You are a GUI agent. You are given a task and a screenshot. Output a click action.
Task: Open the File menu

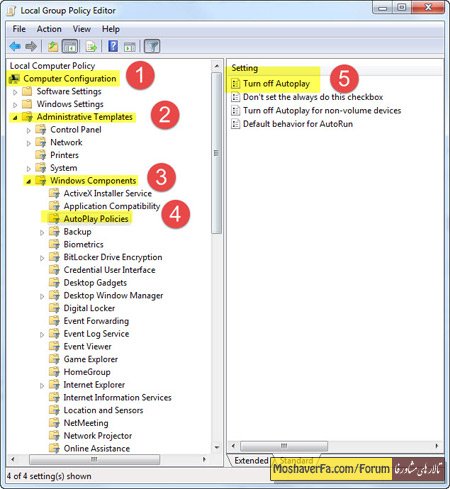point(19,29)
